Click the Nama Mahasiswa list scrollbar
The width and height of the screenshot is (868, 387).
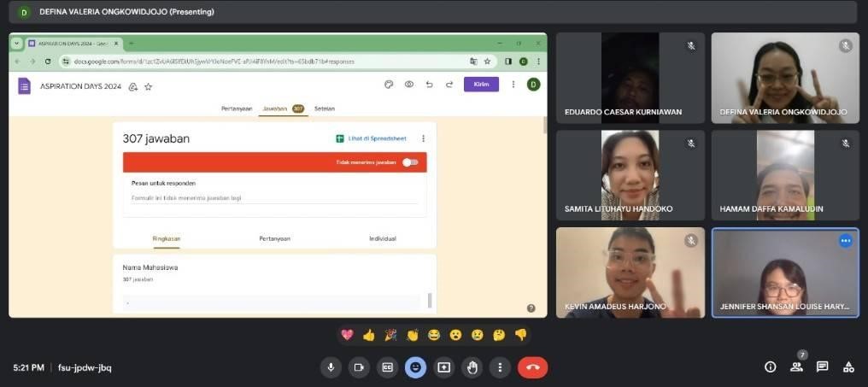pyautogui.click(x=430, y=301)
